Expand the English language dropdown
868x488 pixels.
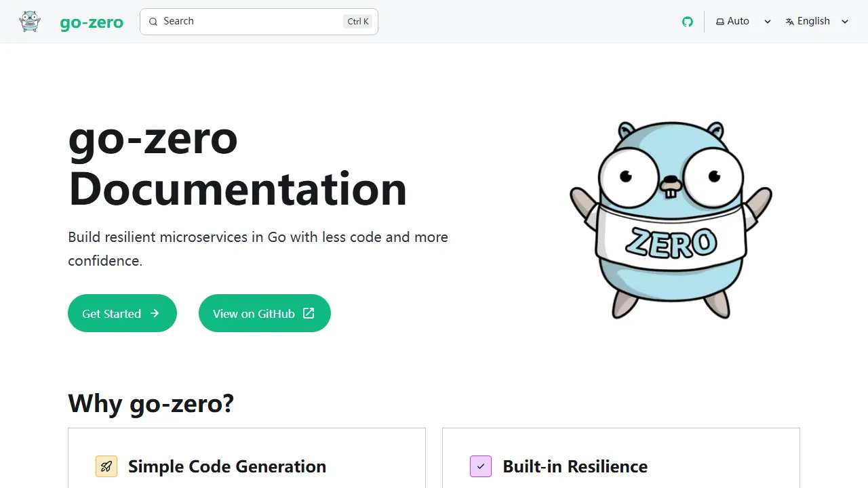pyautogui.click(x=845, y=21)
